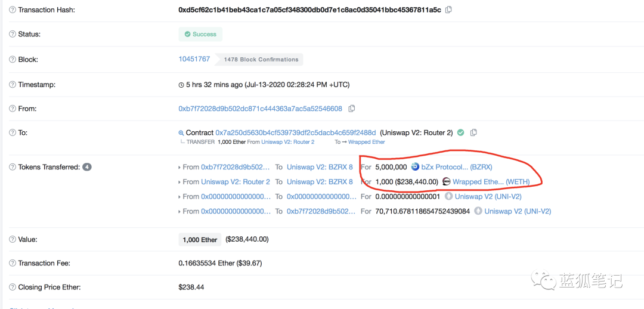Viewport: 644px width, 309px height.
Task: Copy the To contract address
Action: point(473,132)
